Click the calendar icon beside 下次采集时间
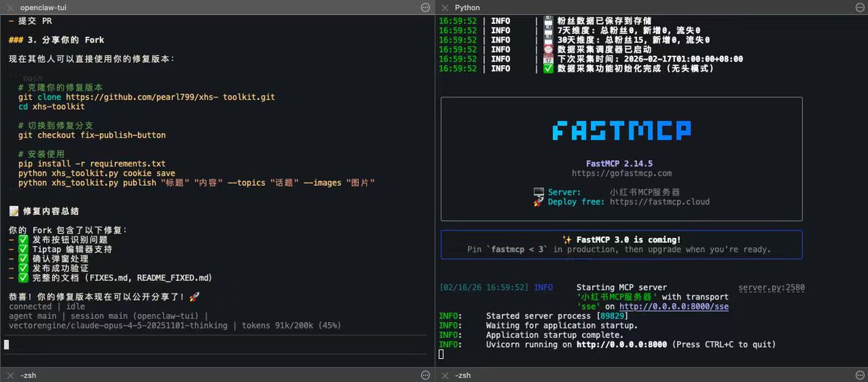Screen dimensions: 868x382 point(548,59)
